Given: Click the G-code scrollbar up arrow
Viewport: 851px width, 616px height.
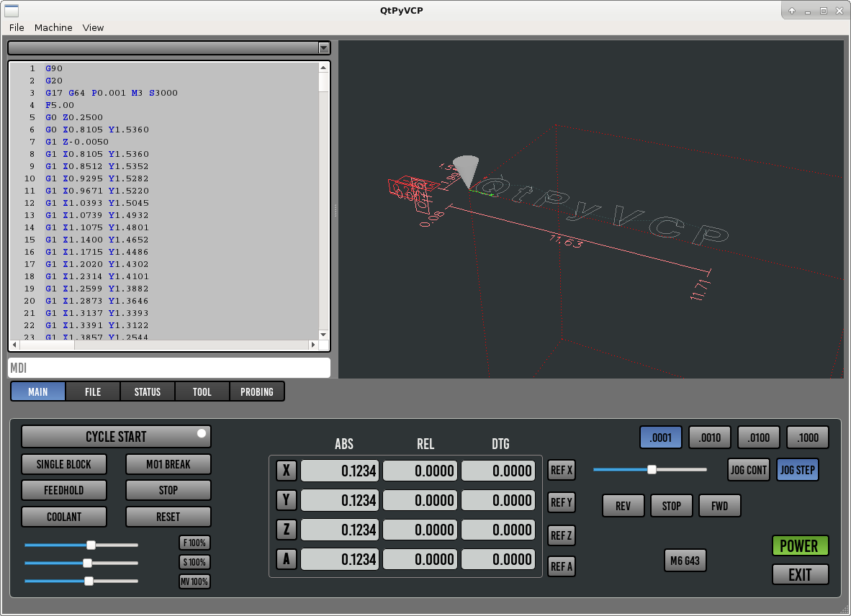Looking at the screenshot, I should tap(323, 68).
